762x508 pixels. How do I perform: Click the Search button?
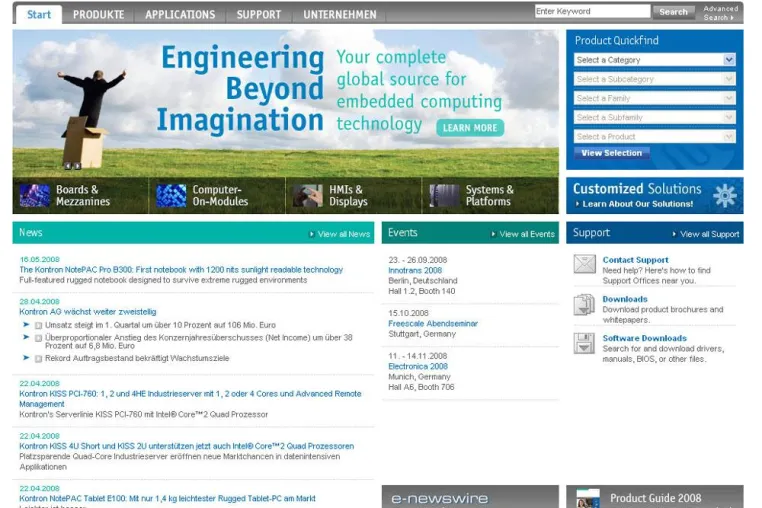[673, 12]
